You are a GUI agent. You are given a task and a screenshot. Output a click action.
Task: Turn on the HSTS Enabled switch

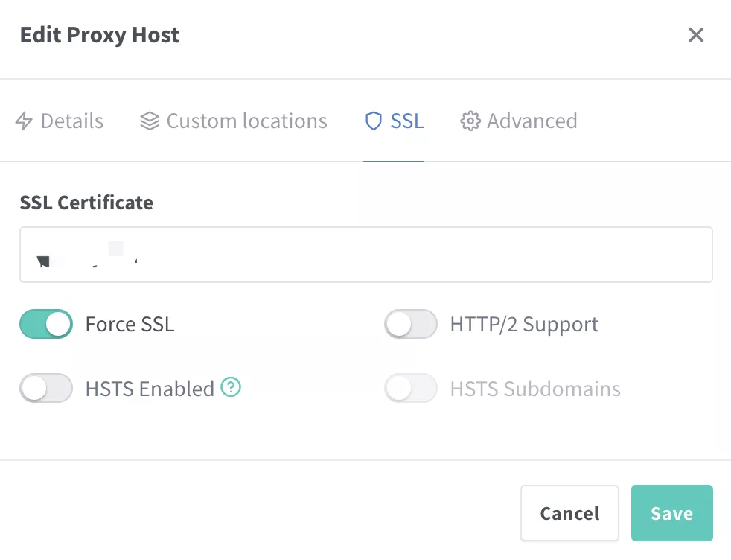pos(46,389)
